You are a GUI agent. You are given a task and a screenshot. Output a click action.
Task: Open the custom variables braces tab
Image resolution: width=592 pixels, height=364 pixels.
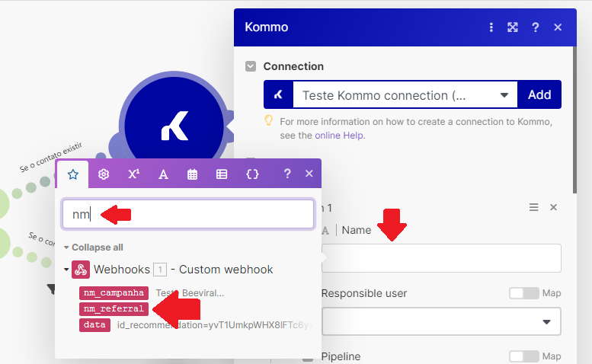252,174
